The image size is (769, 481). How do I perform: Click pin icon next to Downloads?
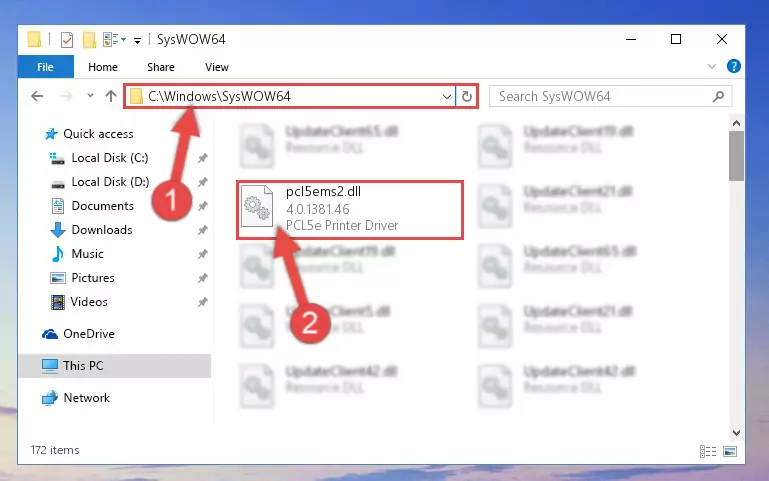click(203, 230)
